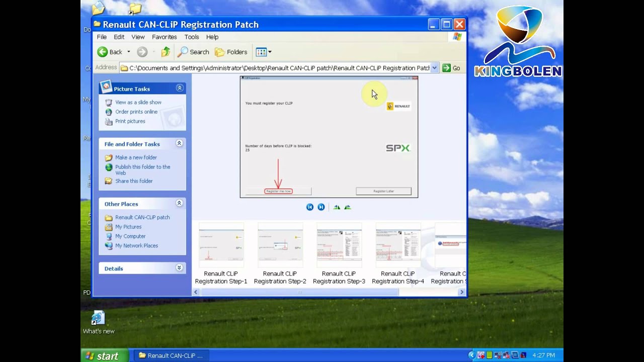Open the Tools menu
The height and width of the screenshot is (362, 644).
192,37
